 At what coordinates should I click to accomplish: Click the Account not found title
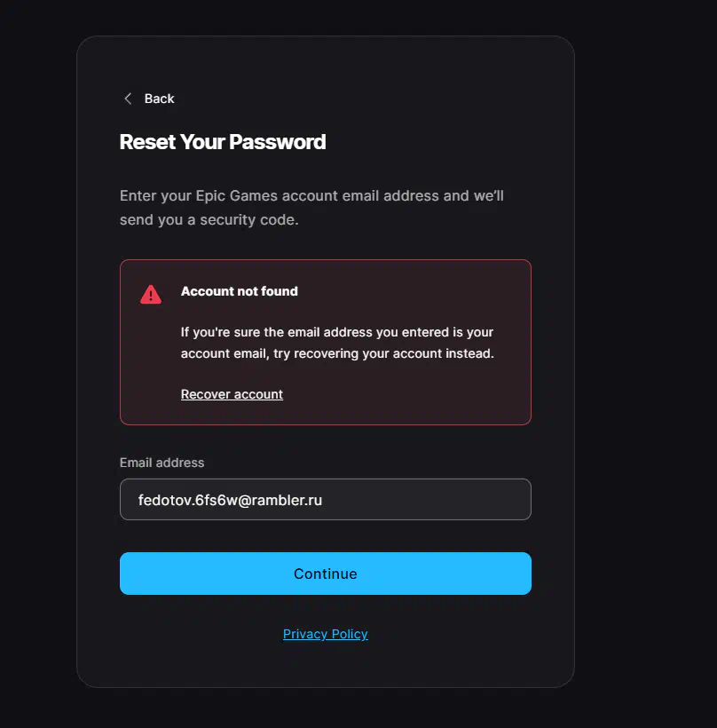click(x=240, y=291)
